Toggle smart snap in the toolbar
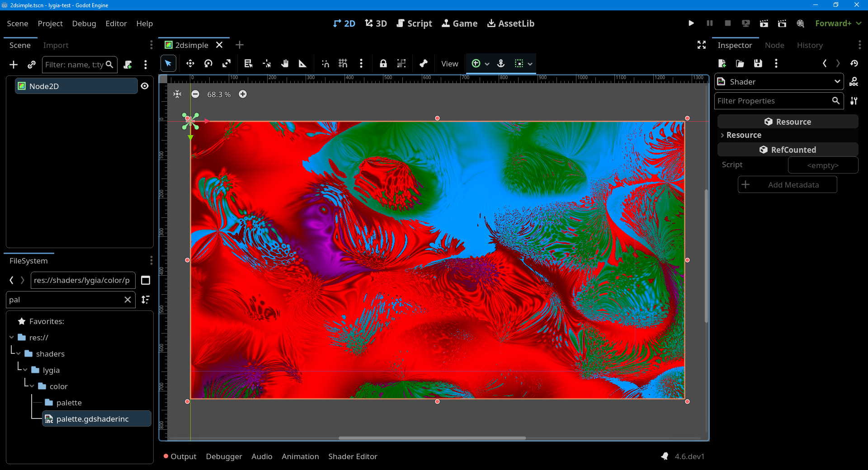The height and width of the screenshot is (470, 868). click(325, 64)
